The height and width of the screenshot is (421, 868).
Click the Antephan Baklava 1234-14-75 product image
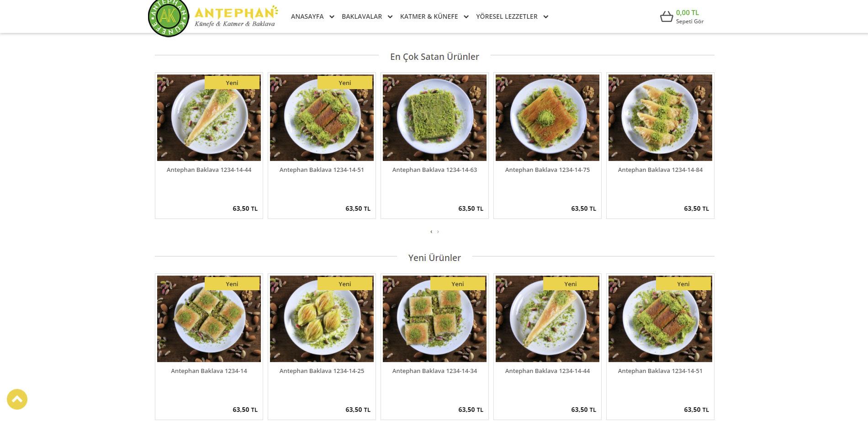click(547, 117)
